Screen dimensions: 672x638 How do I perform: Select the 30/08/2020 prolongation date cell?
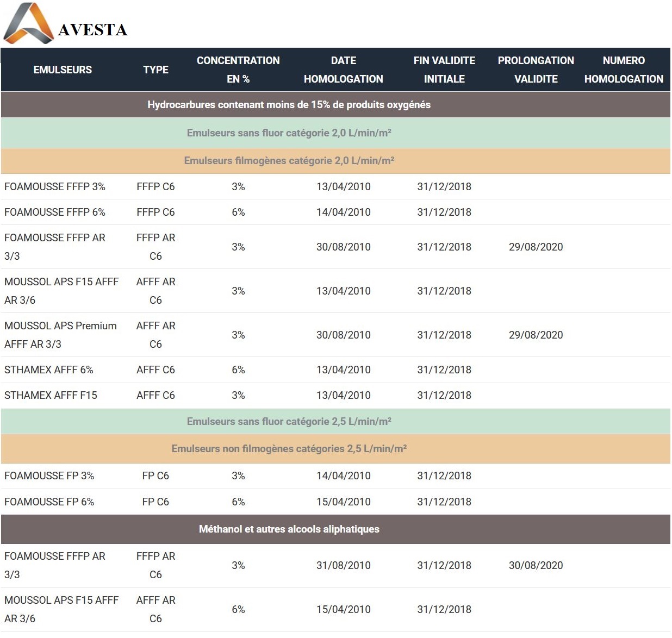coord(536,565)
